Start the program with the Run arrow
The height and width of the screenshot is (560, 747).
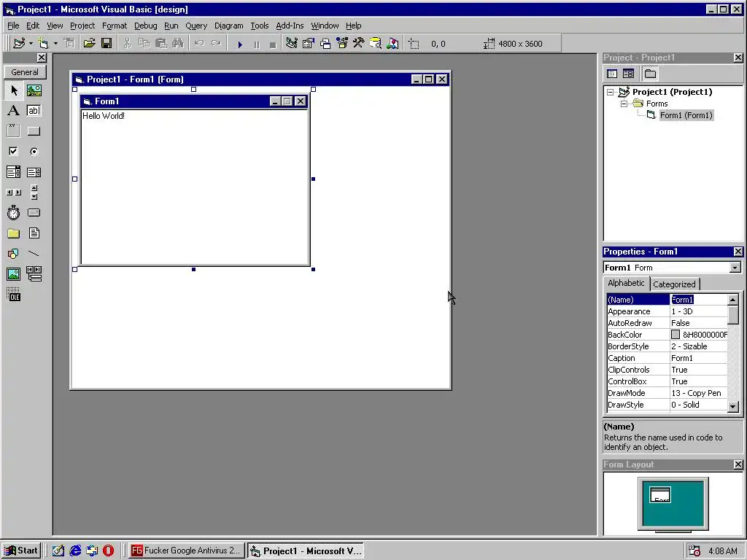(239, 44)
